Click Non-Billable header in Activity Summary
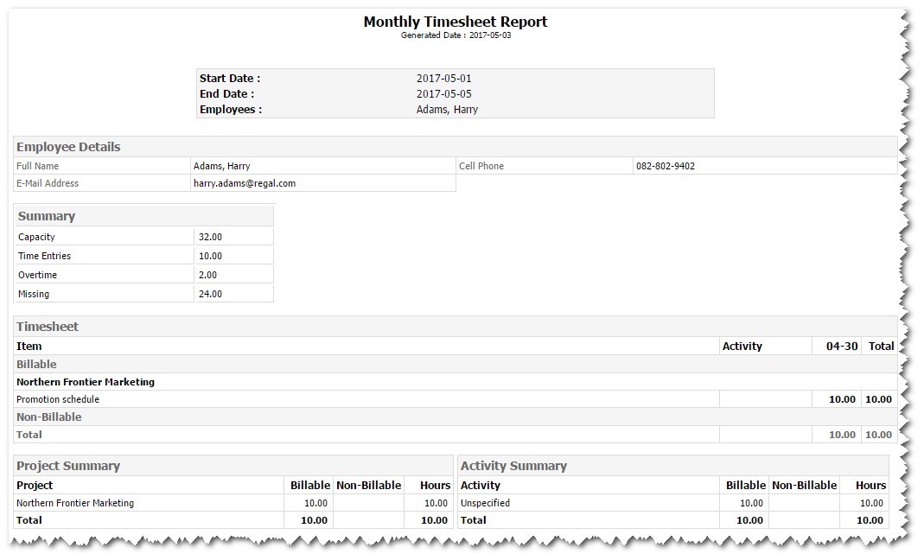The width and height of the screenshot is (924, 560). pyautogui.click(x=804, y=486)
